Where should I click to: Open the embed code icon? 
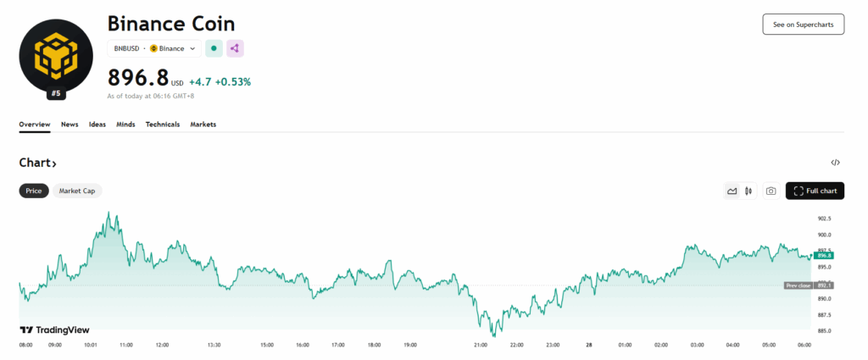835,163
